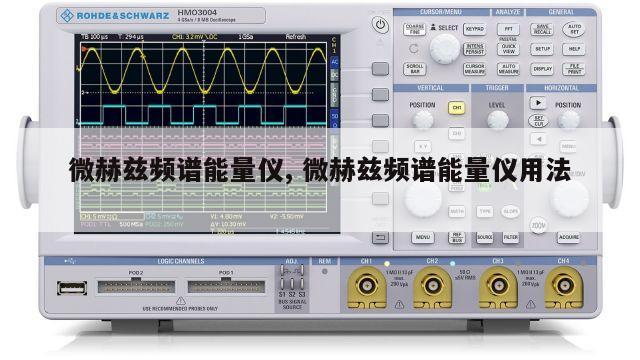Tap the 'TB 100 µs' timebase readout
Image resolution: width=640 pixels, height=360 pixels.
(x=94, y=37)
